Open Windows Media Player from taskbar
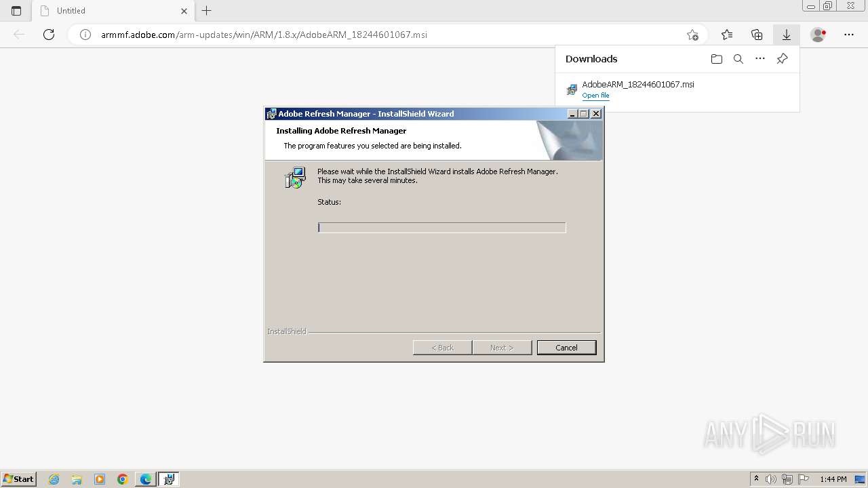The width and height of the screenshot is (868, 488). pyautogui.click(x=100, y=479)
